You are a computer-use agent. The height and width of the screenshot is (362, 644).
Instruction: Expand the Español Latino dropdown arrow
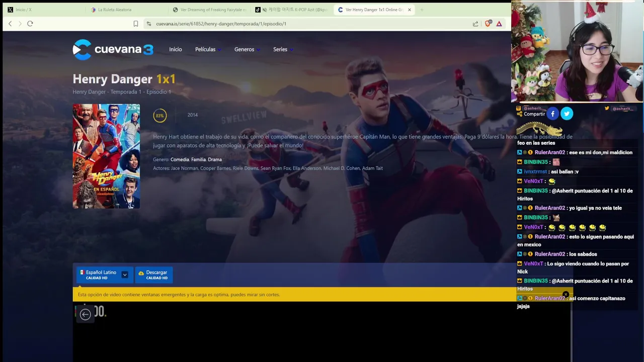(125, 275)
